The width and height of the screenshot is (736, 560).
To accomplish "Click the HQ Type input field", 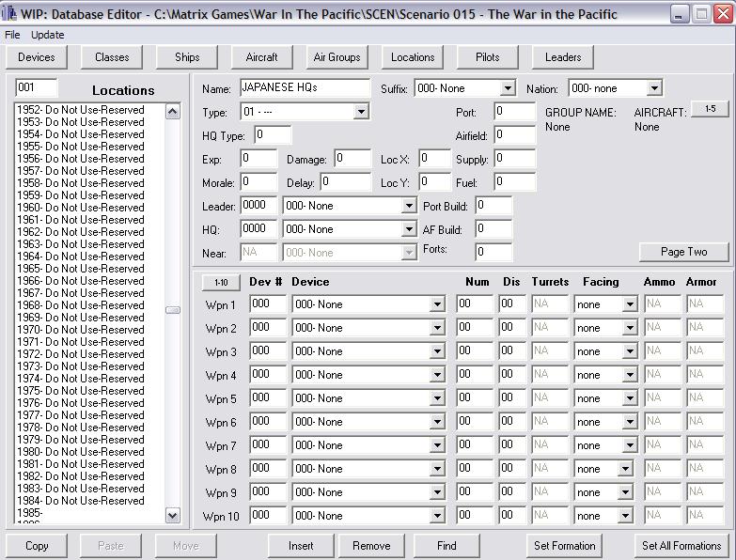I will [273, 135].
